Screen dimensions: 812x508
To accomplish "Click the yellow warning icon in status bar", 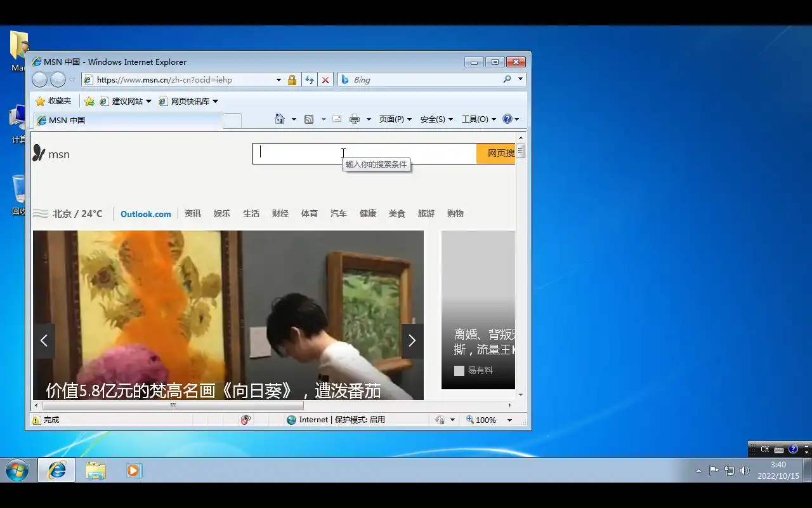I will click(x=36, y=420).
